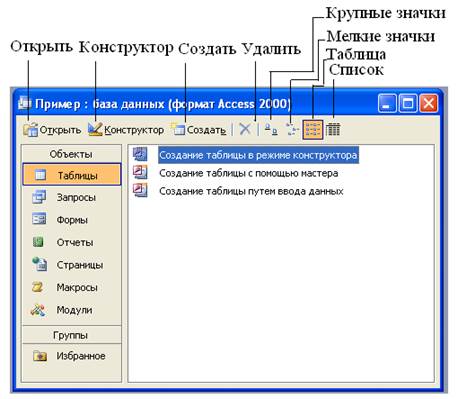458x399 pixels.
Task: Click icon beside design-mode table creation
Action: pos(140,154)
